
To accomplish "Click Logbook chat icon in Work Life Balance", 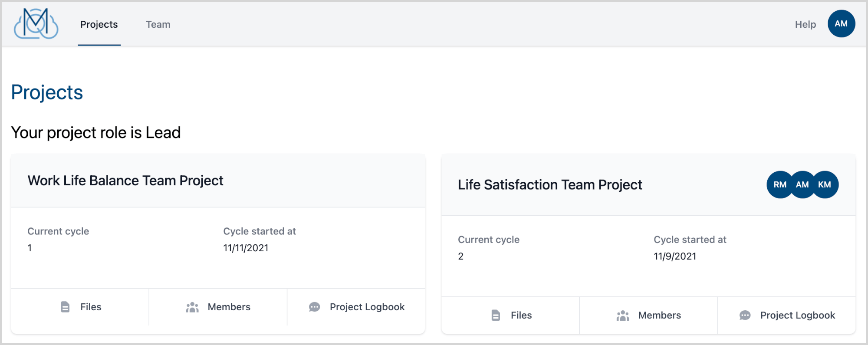I will (x=315, y=307).
